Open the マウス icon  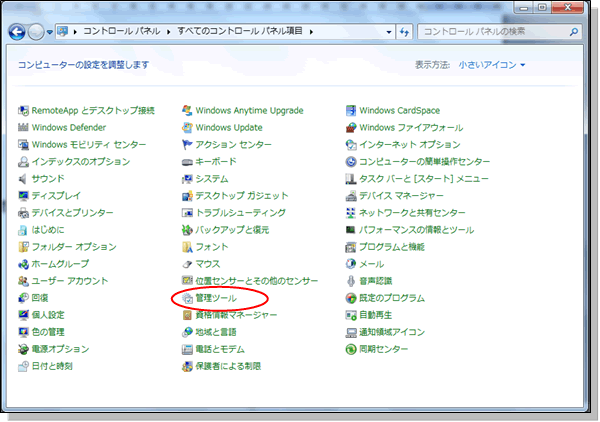[x=187, y=264]
